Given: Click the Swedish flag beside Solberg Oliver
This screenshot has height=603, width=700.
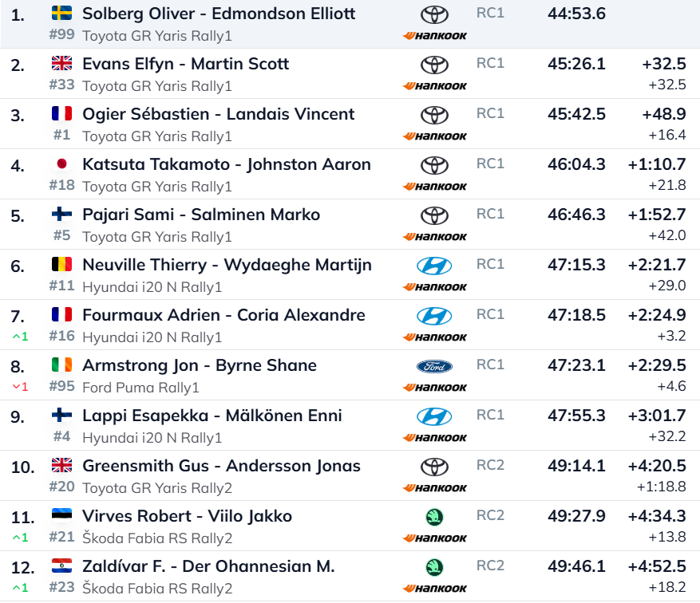Looking at the screenshot, I should click(x=61, y=14).
